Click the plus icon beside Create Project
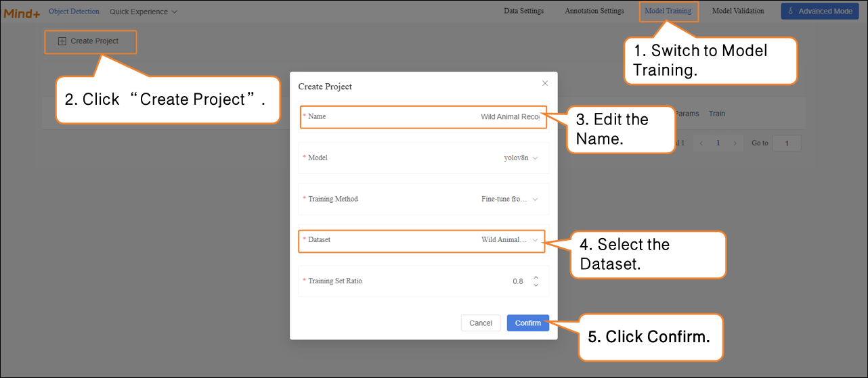The width and height of the screenshot is (868, 378). tap(62, 41)
